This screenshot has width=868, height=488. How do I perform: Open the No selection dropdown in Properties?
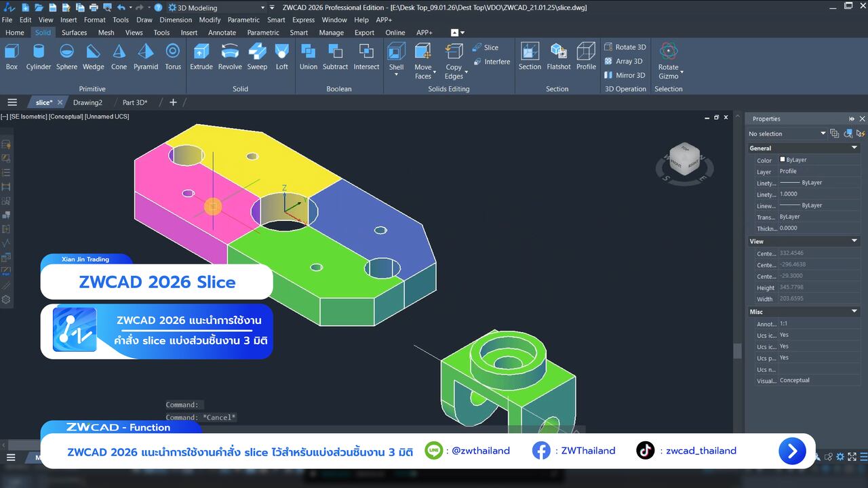pos(823,134)
